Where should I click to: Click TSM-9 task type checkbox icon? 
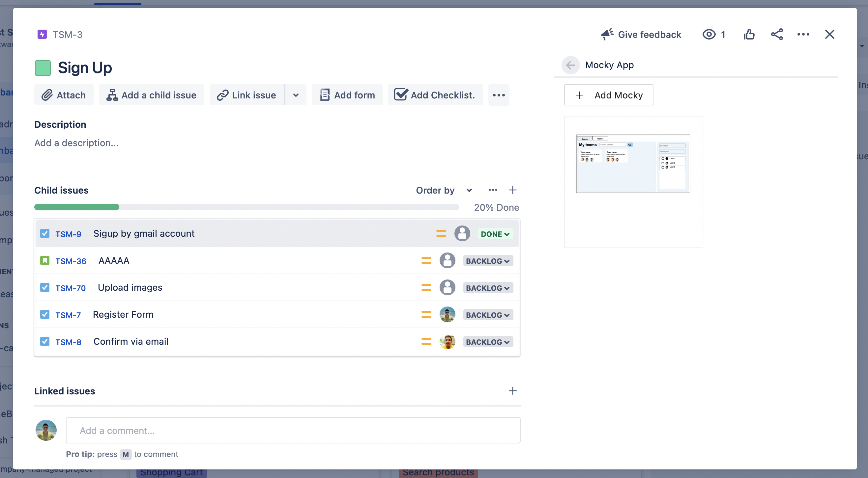[45, 234]
